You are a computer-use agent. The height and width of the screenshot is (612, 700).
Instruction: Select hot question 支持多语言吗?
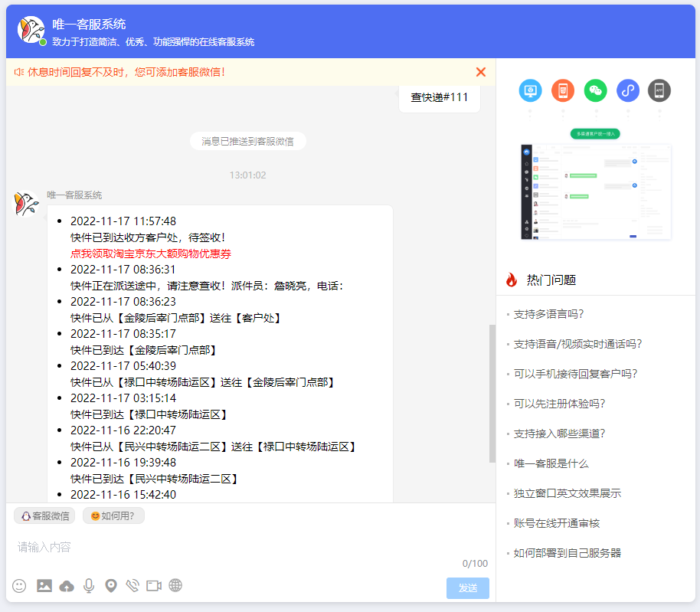click(x=548, y=314)
